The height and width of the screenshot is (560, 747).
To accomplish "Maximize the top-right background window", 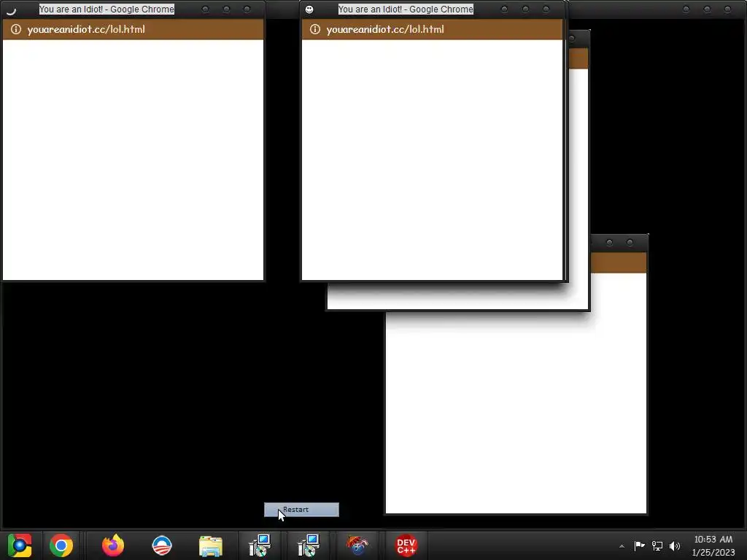I will coord(707,9).
